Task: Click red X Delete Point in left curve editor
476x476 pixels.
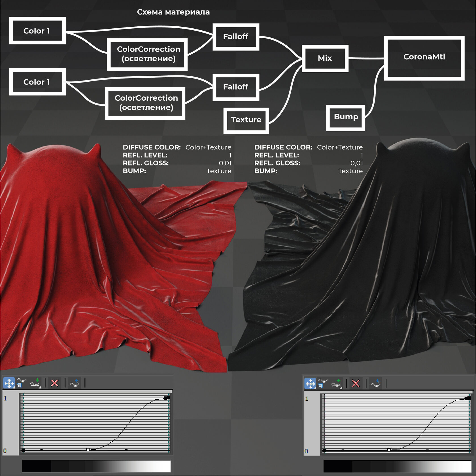Action: (x=54, y=383)
